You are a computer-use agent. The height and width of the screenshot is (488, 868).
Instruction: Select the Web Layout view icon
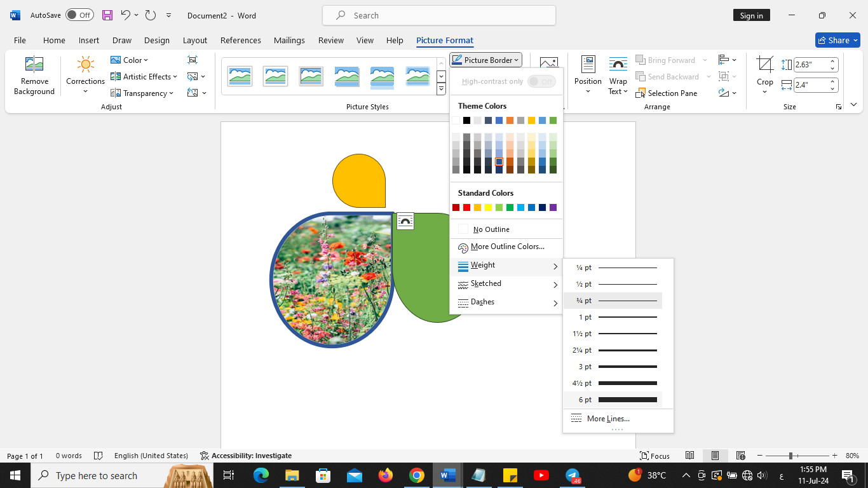click(740, 456)
